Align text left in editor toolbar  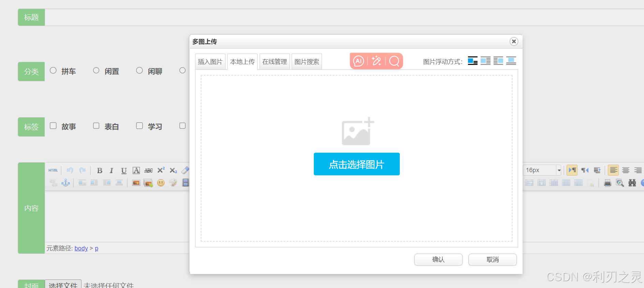pyautogui.click(x=613, y=170)
